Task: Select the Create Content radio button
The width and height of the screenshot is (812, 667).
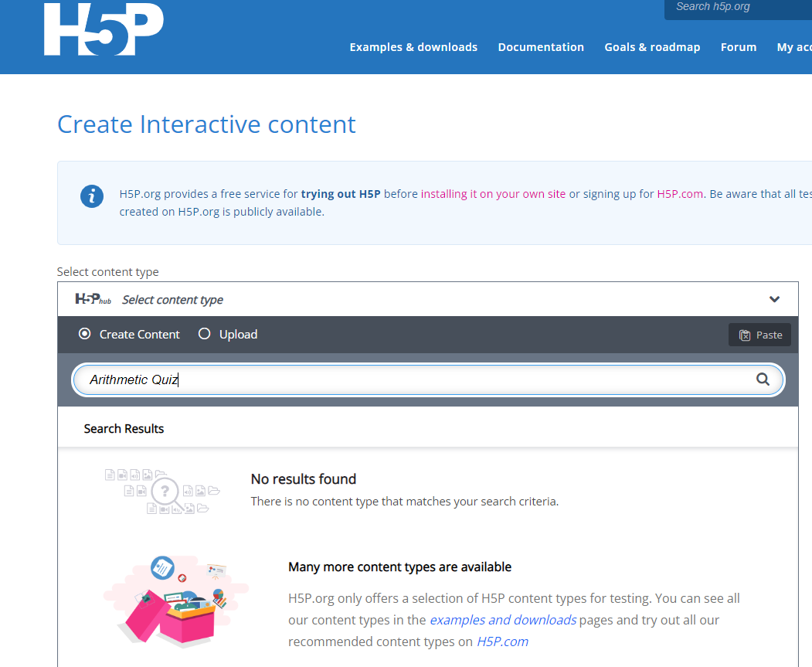Action: 84,334
